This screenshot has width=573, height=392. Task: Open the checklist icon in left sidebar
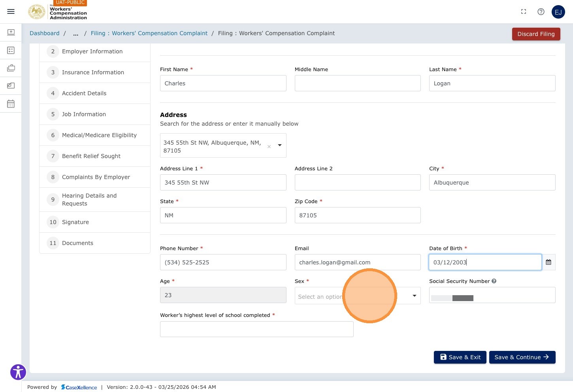click(x=11, y=50)
